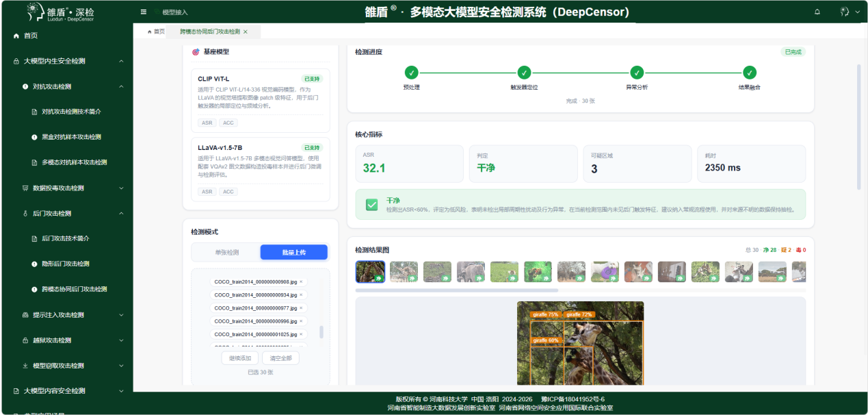868x415 pixels.
Task: Click the icon next to 对抗攻击检测
Action: click(x=25, y=86)
